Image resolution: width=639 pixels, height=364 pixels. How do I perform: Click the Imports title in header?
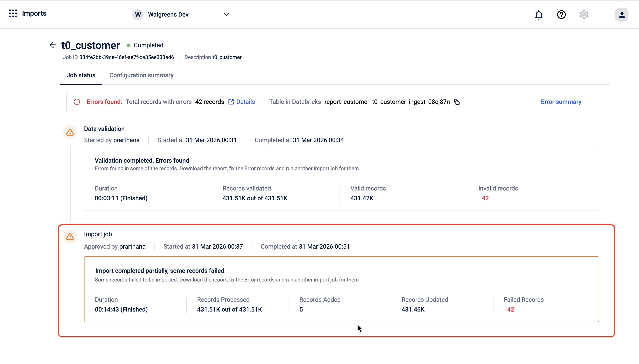(34, 13)
